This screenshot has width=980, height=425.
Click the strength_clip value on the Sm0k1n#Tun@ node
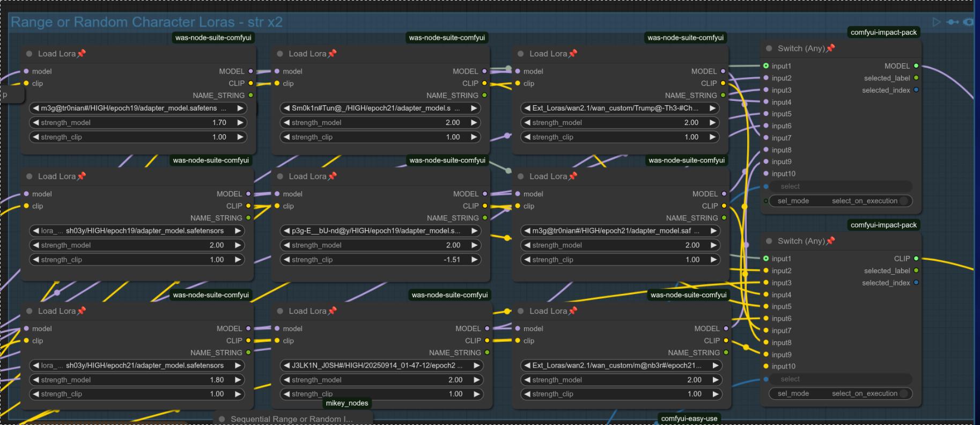pos(453,137)
